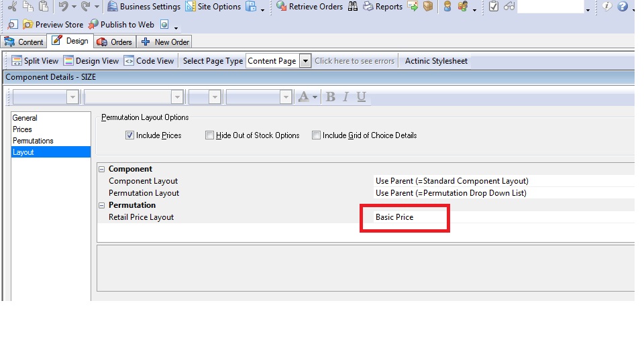Click the blue help question mark icon
Viewport: 644px width, 362px height.
(x=623, y=7)
